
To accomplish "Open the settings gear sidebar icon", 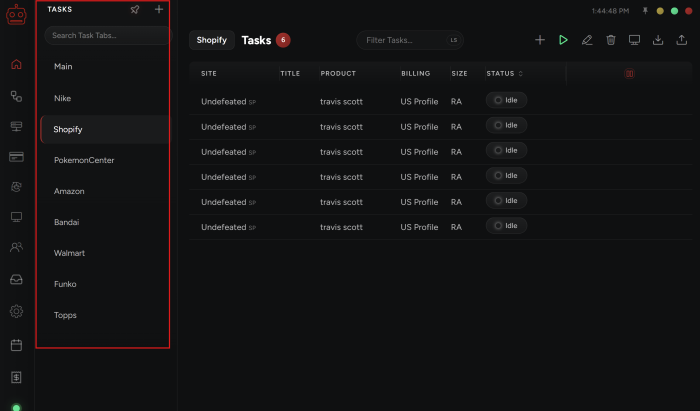I will pos(16,311).
